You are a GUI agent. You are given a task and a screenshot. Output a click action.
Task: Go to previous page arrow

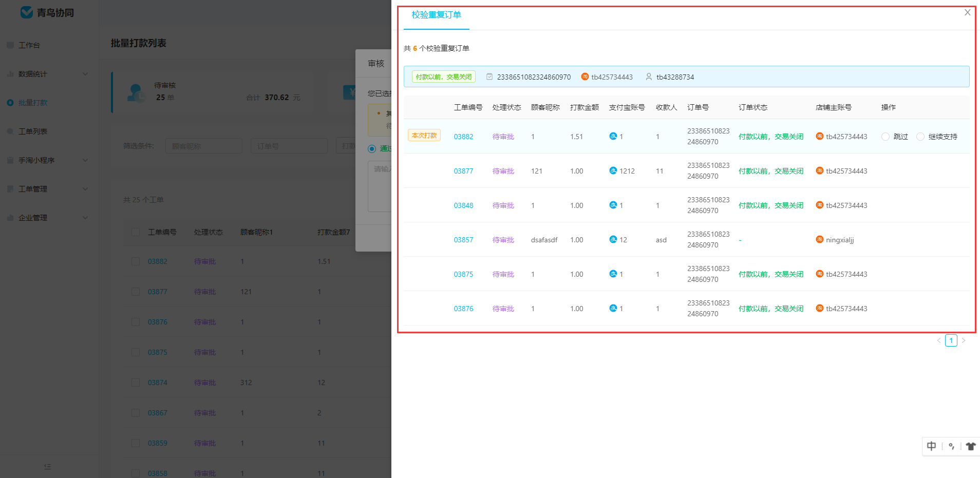939,340
